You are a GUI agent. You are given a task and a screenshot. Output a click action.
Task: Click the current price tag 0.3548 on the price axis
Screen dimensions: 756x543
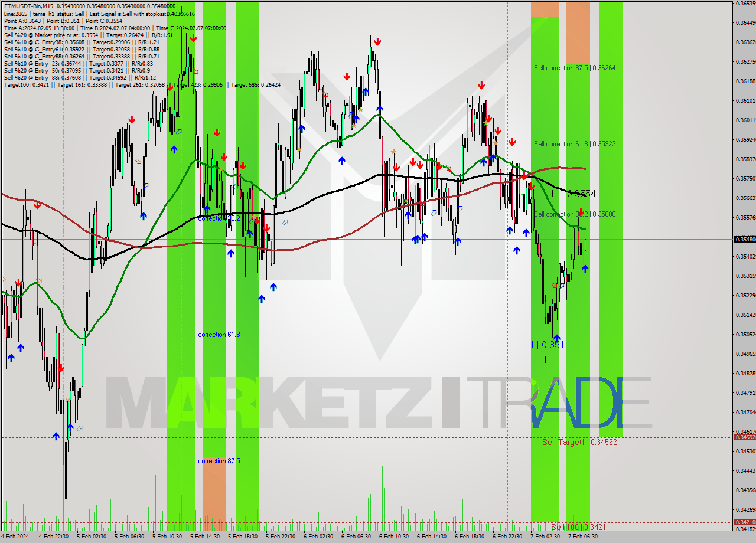point(744,239)
